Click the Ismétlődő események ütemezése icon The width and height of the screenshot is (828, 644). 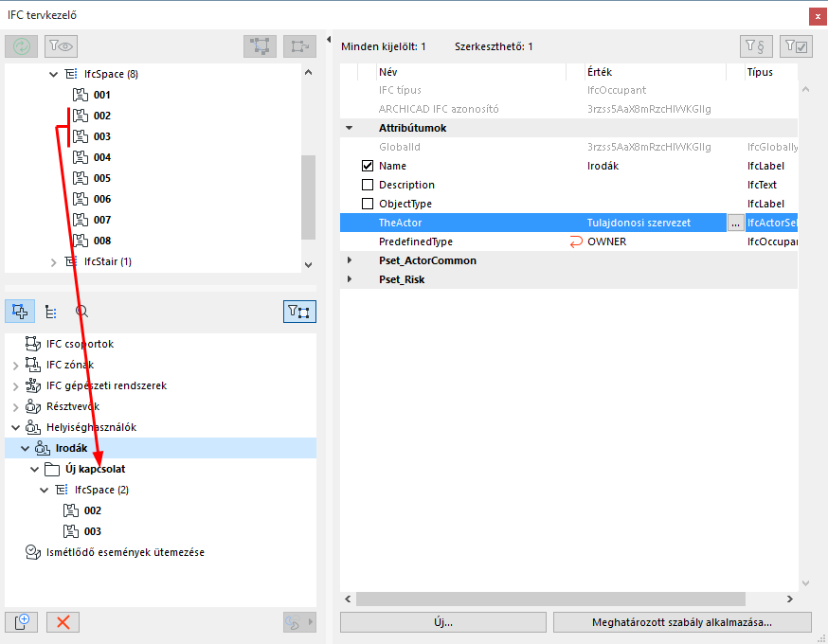pos(33,552)
